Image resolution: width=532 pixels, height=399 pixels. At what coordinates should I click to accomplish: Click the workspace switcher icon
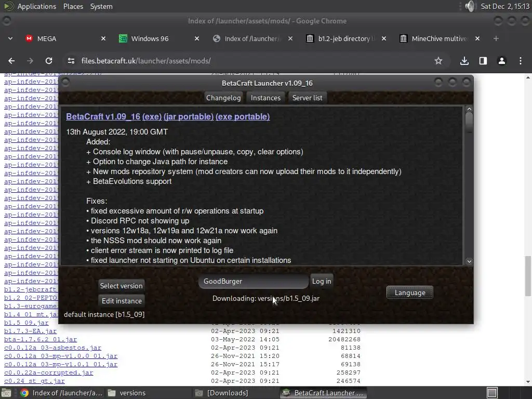pyautogui.click(x=492, y=393)
